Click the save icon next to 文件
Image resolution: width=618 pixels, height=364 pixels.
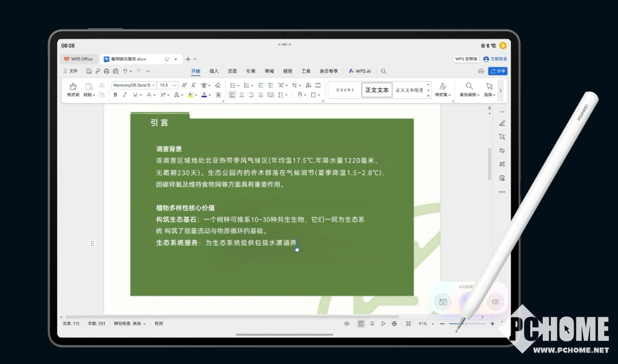click(x=89, y=71)
